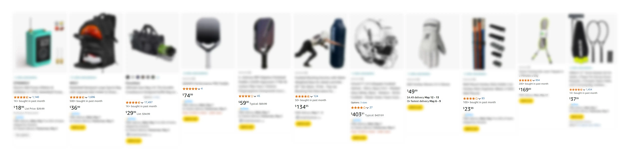Expand star rating dropdown next to 17,497
The height and width of the screenshot is (157, 644).
pyautogui.click(x=142, y=102)
